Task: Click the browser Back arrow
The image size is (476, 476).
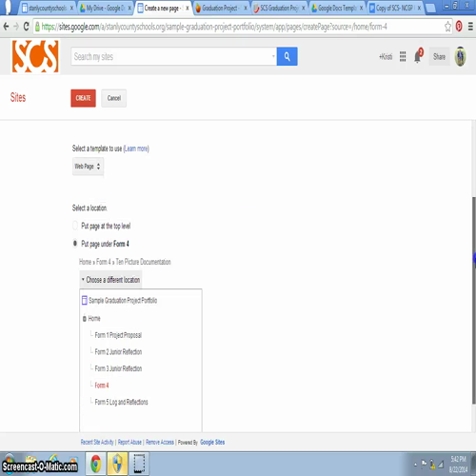Action: tap(6, 27)
